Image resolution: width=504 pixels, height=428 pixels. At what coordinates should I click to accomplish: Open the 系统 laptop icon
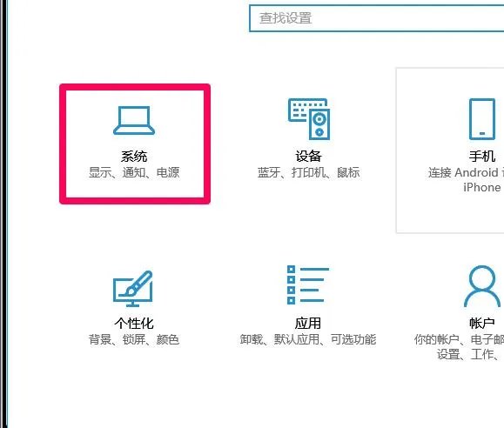pyautogui.click(x=134, y=121)
